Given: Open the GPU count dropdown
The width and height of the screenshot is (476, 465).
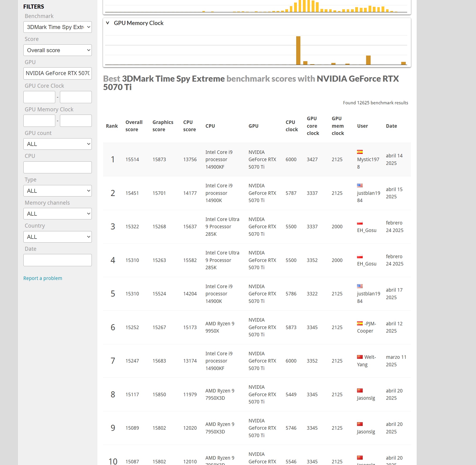Looking at the screenshot, I should pos(57,144).
